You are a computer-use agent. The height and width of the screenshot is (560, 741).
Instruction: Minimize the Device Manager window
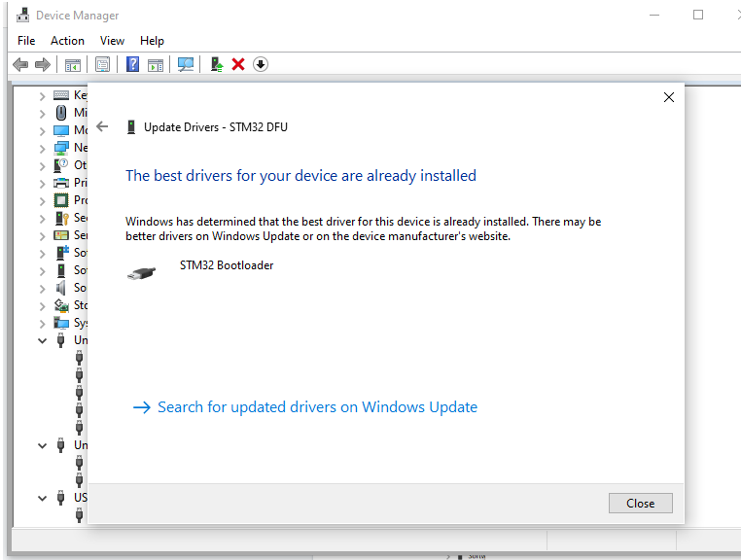pos(654,15)
